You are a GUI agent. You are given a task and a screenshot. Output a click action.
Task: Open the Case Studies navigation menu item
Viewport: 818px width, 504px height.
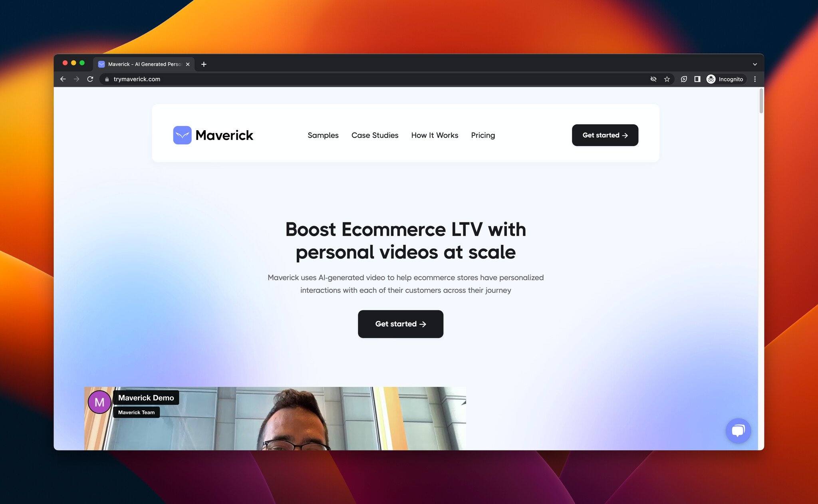coord(375,135)
